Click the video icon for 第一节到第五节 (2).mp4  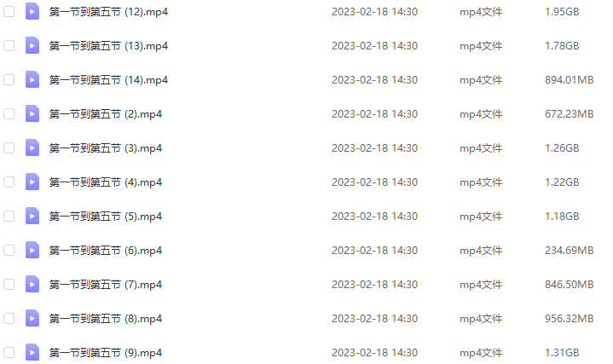(x=32, y=113)
